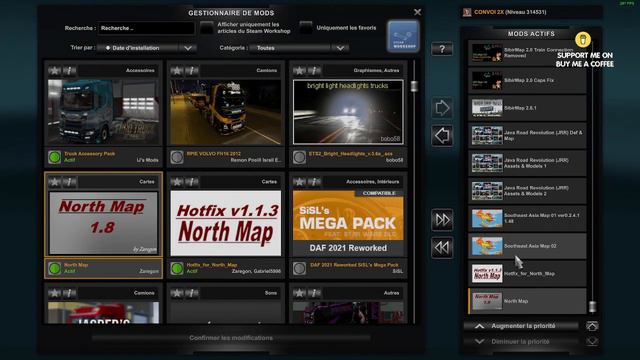
Task: Deactivate selected mod with left arrow
Action: [x=442, y=136]
